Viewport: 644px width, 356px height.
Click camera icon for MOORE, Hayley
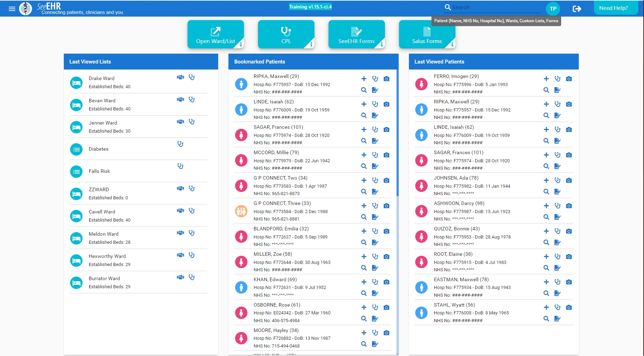pos(386,333)
